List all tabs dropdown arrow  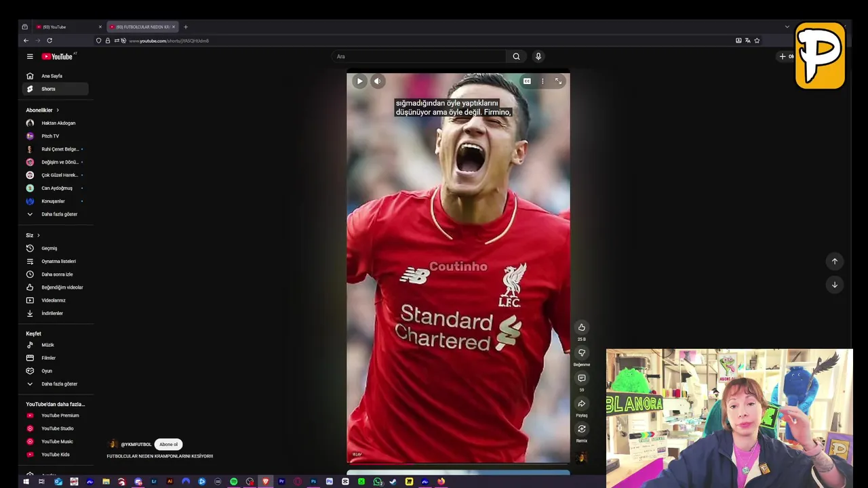coord(787,27)
